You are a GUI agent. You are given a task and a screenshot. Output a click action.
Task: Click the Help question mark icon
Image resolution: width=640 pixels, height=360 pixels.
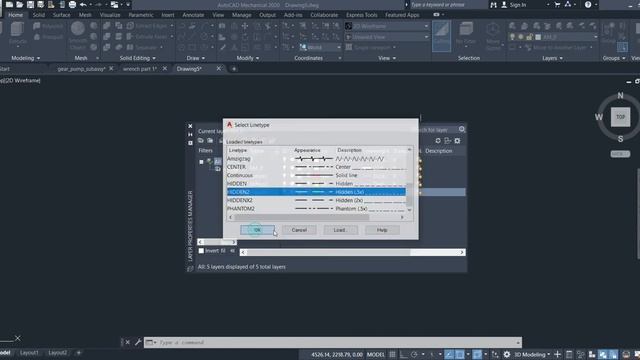[588, 4]
